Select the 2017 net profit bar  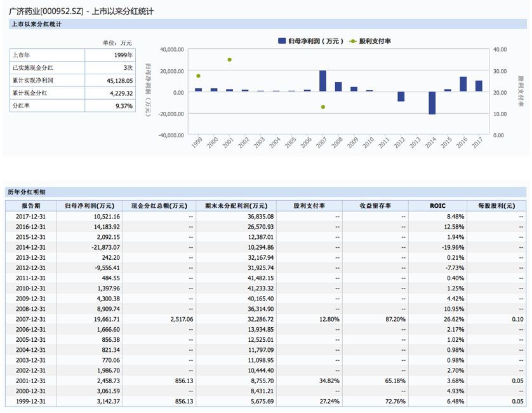(x=479, y=86)
